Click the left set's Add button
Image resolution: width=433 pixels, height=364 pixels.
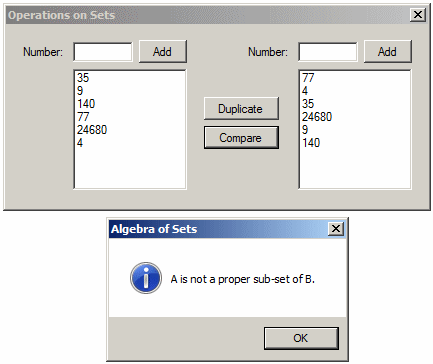coord(163,52)
